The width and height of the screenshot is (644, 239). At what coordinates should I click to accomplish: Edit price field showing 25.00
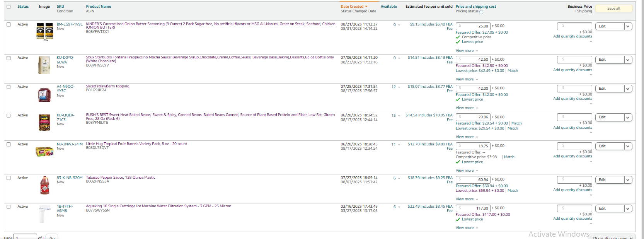click(x=473, y=26)
